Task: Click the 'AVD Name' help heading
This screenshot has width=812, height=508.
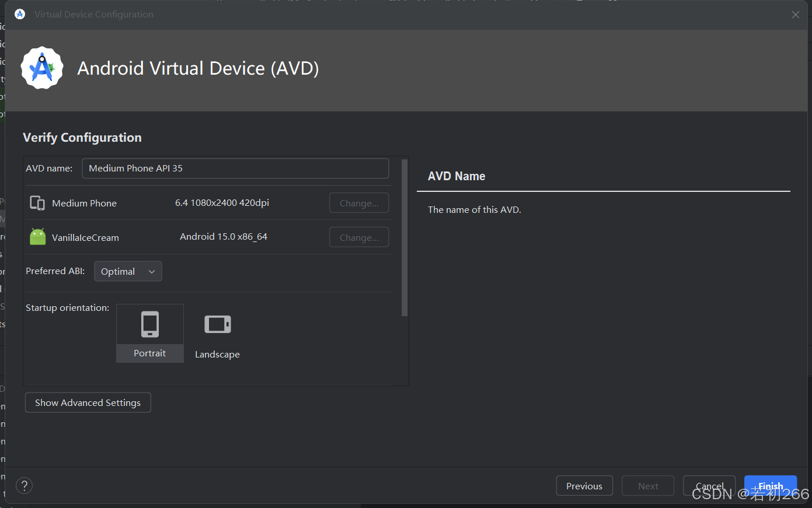Action: coord(456,176)
